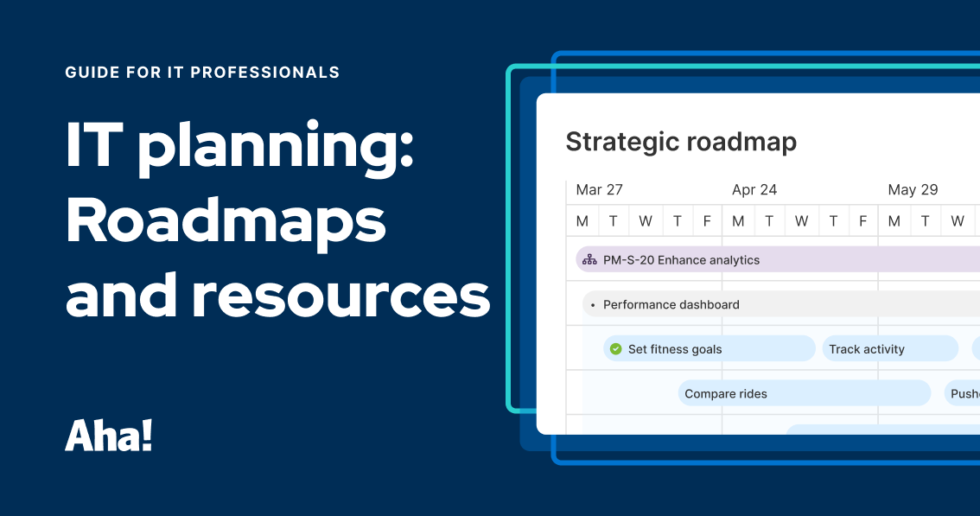Click the workflow diagram icon on PM-S-20 bar
This screenshot has height=516, width=980.
(x=590, y=259)
